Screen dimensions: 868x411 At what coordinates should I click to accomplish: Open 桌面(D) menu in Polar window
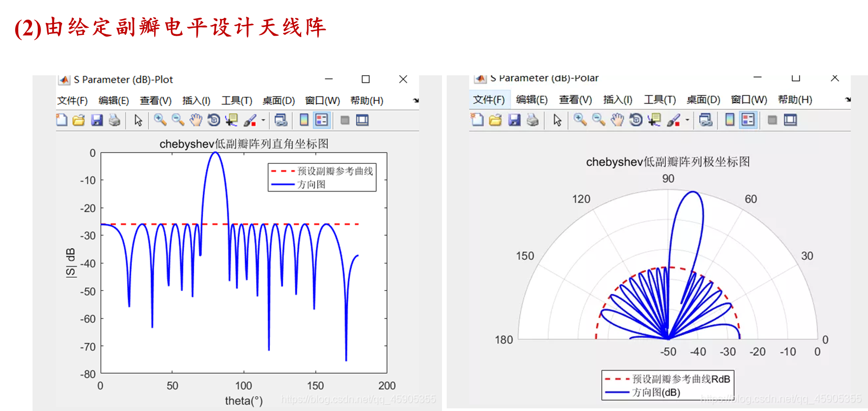pyautogui.click(x=703, y=100)
